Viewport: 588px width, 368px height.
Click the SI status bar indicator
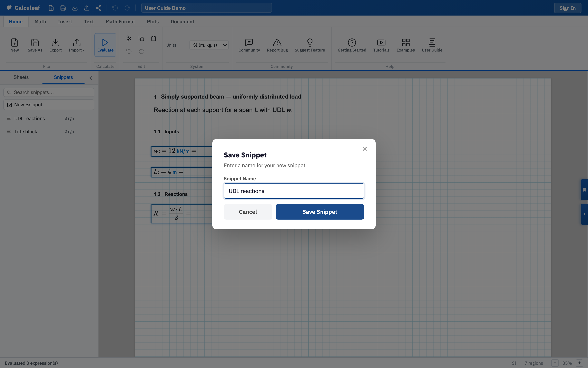click(514, 363)
